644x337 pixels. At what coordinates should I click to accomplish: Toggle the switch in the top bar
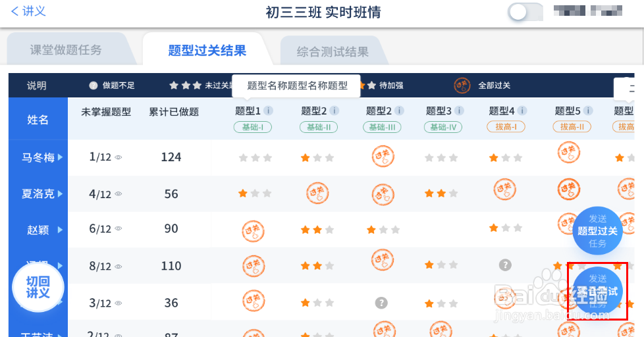(x=525, y=13)
